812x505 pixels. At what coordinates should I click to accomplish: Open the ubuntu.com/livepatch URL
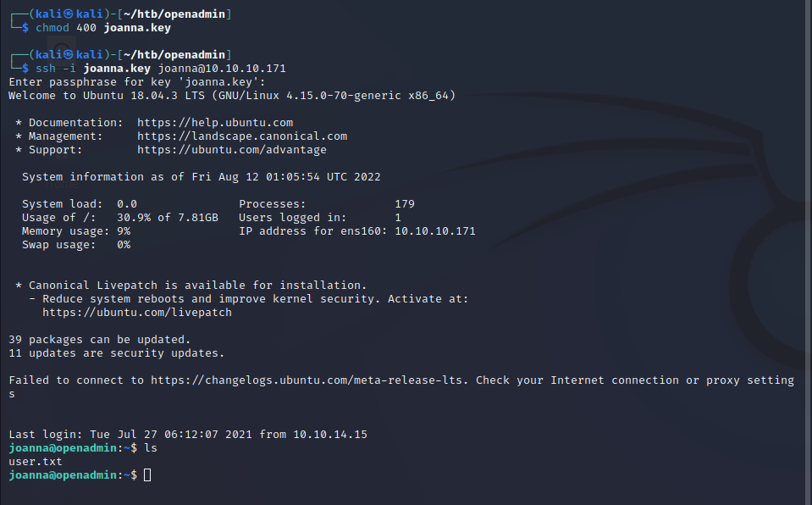(x=137, y=313)
